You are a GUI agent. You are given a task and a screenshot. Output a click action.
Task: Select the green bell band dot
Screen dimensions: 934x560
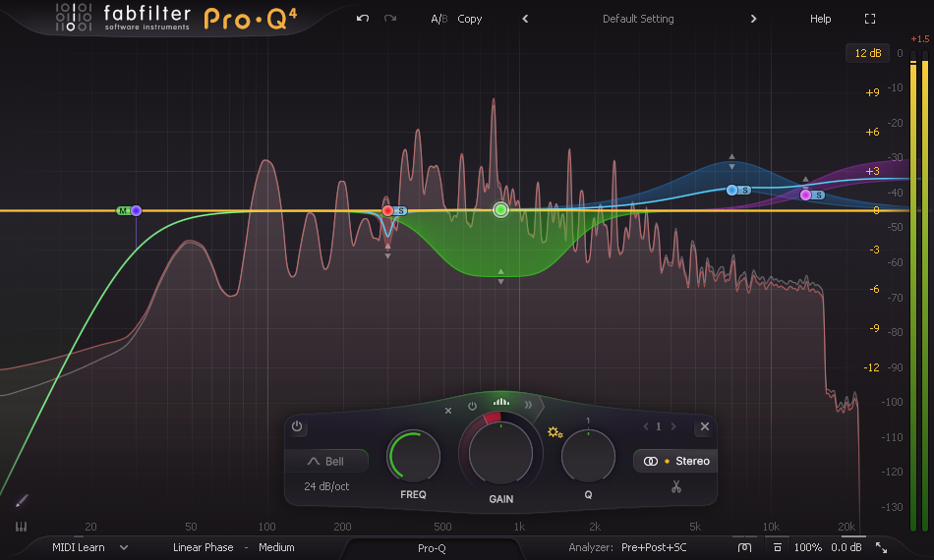tap(501, 209)
